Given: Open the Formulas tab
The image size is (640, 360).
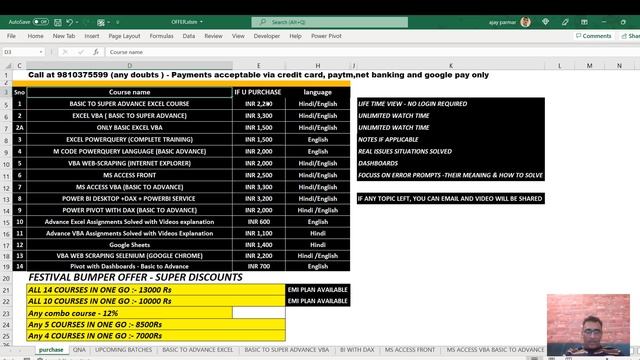Looking at the screenshot, I should (x=161, y=36).
